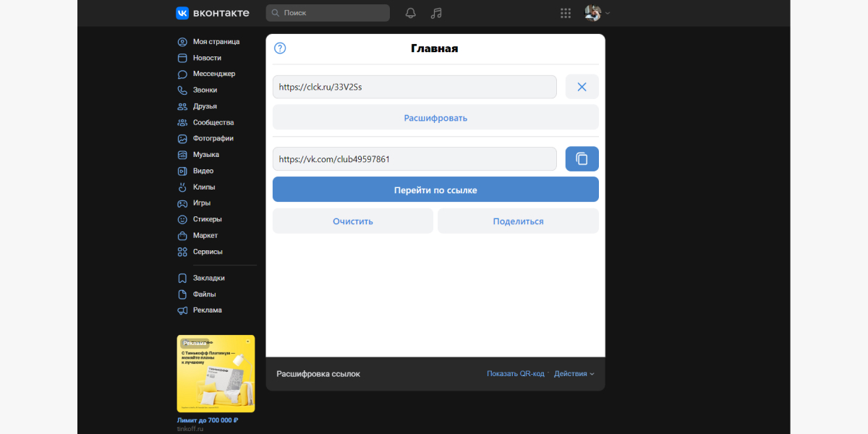Open the music note icon in header
The width and height of the screenshot is (868, 434).
(x=435, y=13)
